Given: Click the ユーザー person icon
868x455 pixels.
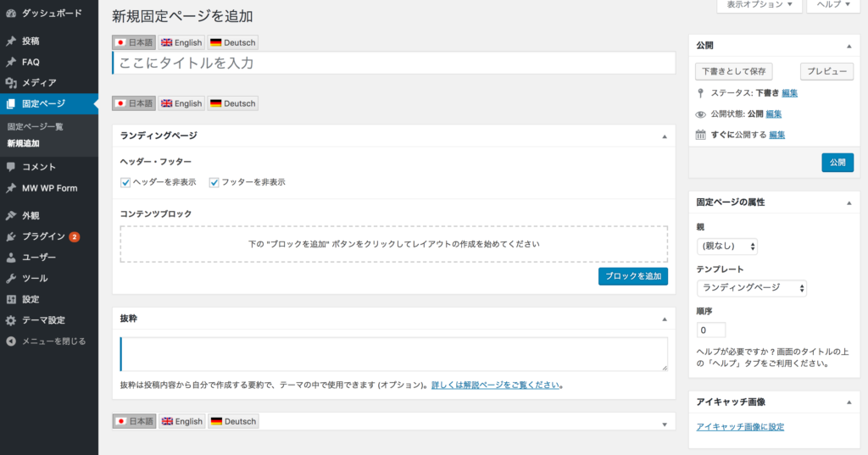Looking at the screenshot, I should [x=11, y=258].
